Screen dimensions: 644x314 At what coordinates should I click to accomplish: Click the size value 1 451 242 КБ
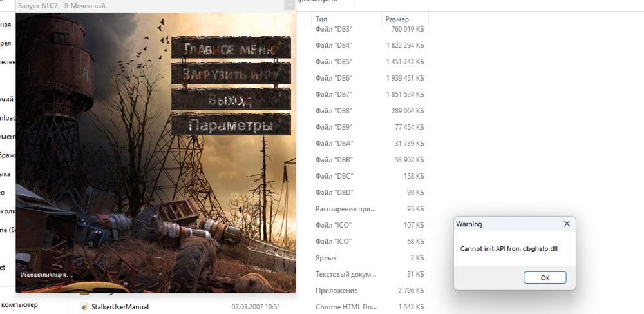(x=405, y=62)
